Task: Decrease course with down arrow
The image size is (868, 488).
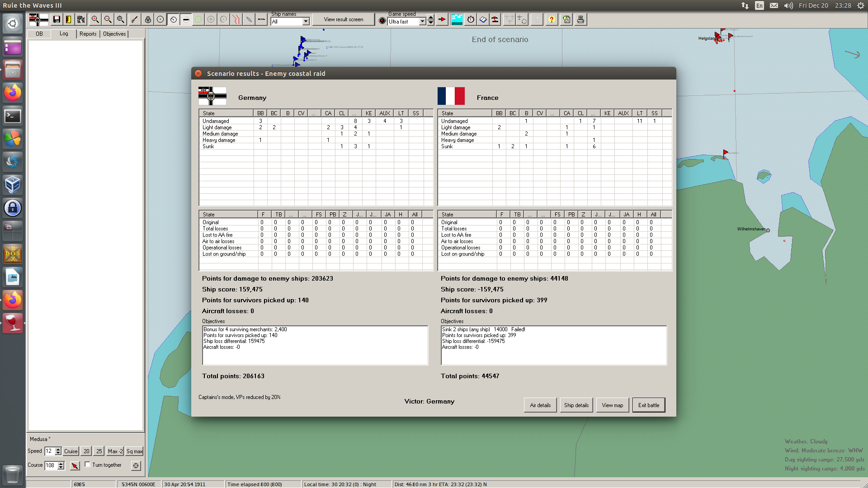Action: pos(61,467)
